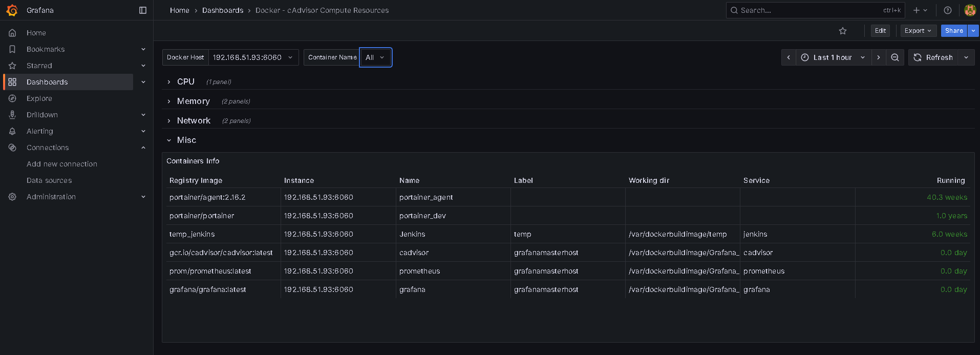The width and height of the screenshot is (980, 355).
Task: Move time range backward arrow
Action: tap(789, 57)
